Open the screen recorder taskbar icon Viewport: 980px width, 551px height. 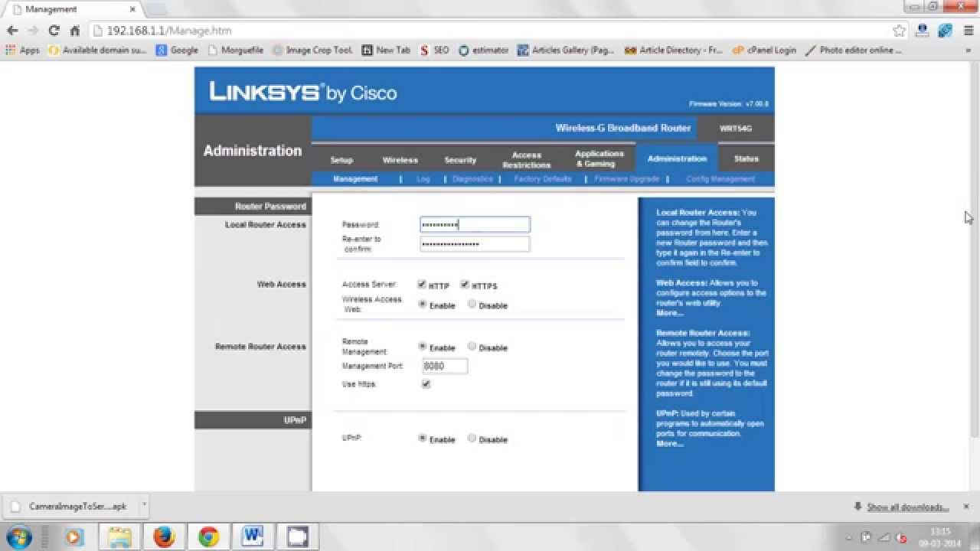click(297, 536)
